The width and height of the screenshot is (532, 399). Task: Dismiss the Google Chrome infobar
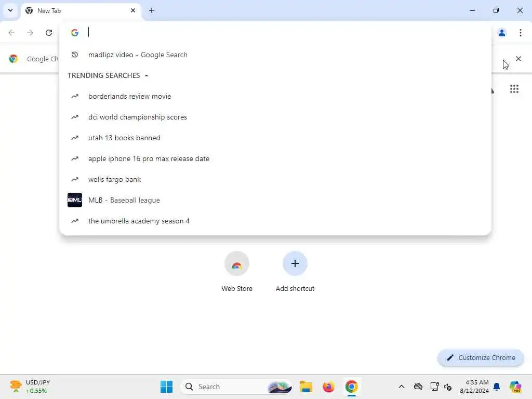(x=518, y=59)
